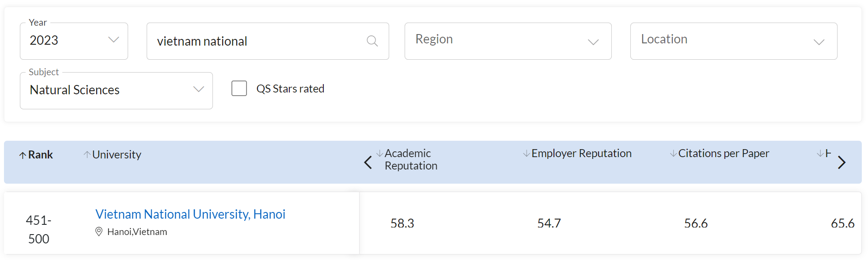This screenshot has height=262, width=868.
Task: Enable QS Stars rated checkbox
Action: 239,89
